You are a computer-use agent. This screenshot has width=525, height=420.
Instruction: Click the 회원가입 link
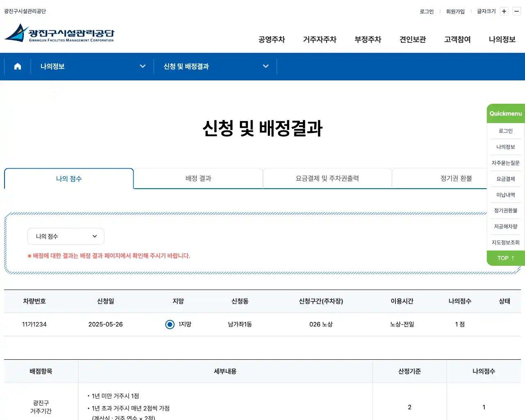click(x=455, y=11)
